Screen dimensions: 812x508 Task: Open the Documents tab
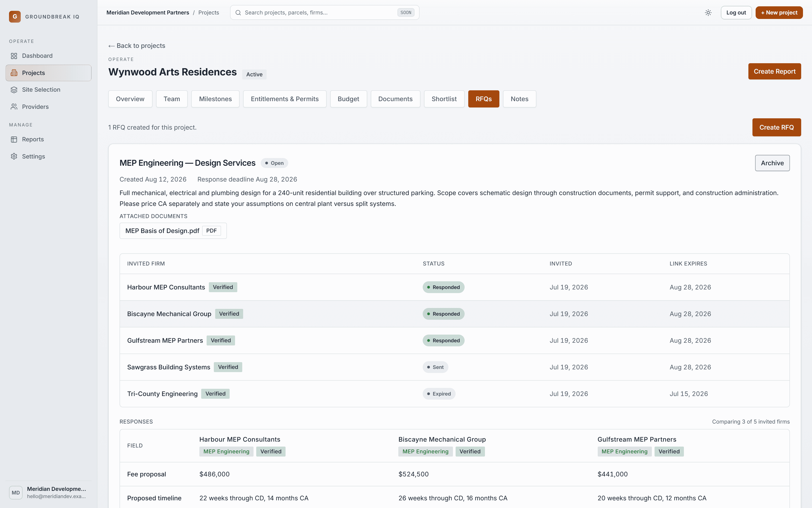(395, 99)
